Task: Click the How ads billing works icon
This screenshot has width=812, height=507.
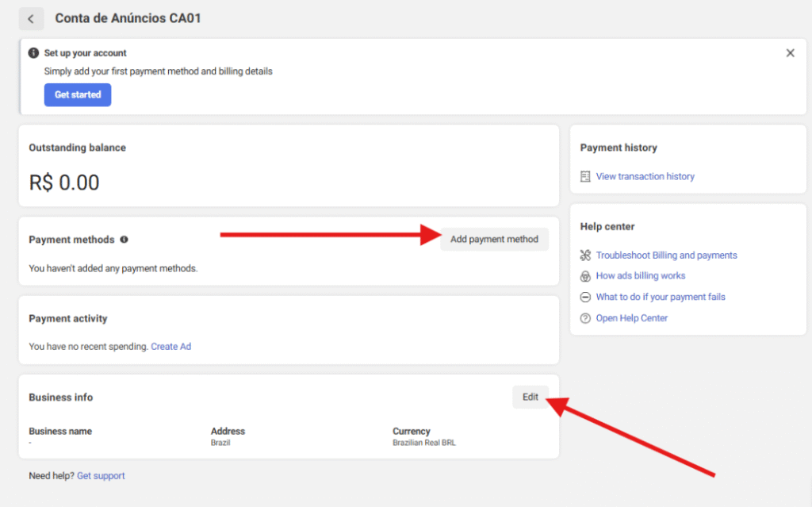Action: [585, 276]
